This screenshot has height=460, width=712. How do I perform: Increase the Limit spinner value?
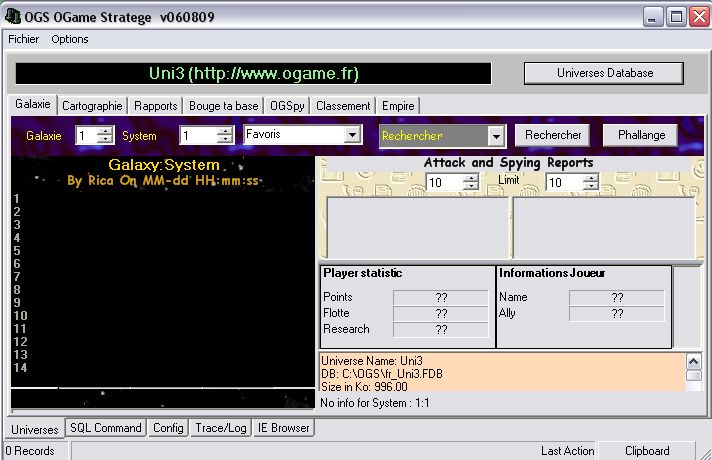tap(590, 178)
